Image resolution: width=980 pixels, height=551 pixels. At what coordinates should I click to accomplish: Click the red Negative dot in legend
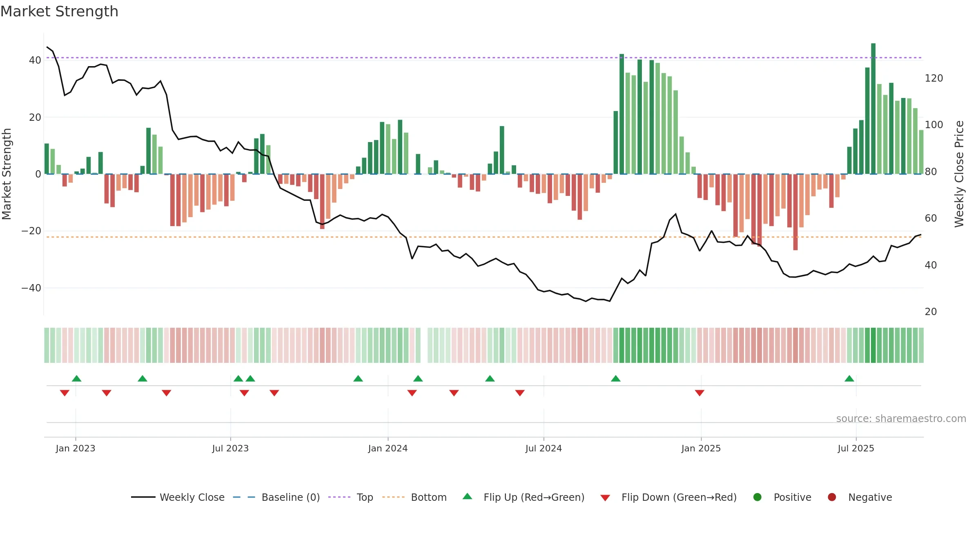click(x=832, y=497)
